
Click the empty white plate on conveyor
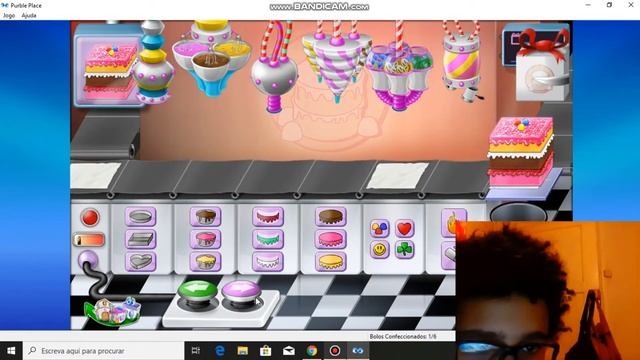[x=398, y=176]
